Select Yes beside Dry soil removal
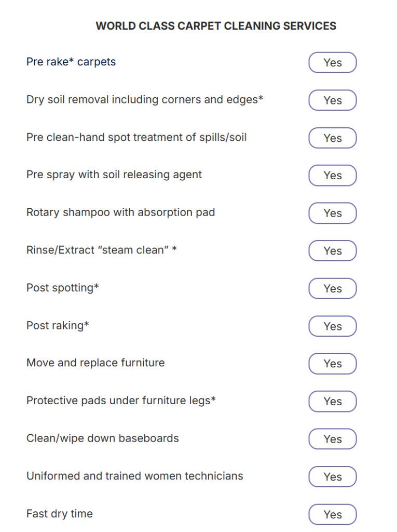This screenshot has width=397, height=532. pyautogui.click(x=332, y=100)
